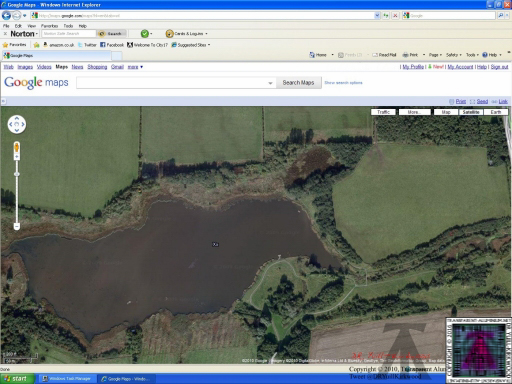This screenshot has width=512, height=384.
Task: Click the Sign out link
Action: [499, 67]
